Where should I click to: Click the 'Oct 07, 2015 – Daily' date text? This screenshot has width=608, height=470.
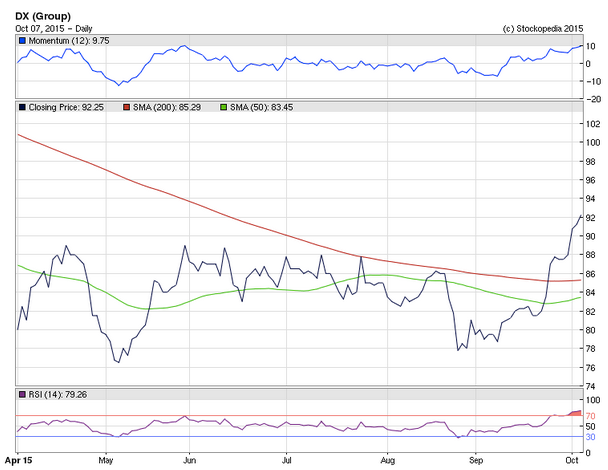click(x=54, y=29)
